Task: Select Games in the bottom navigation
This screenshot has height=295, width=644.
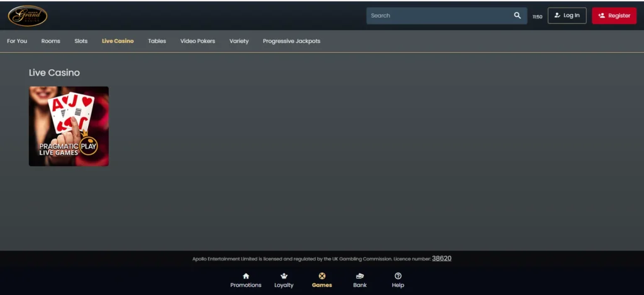Action: coord(322,280)
